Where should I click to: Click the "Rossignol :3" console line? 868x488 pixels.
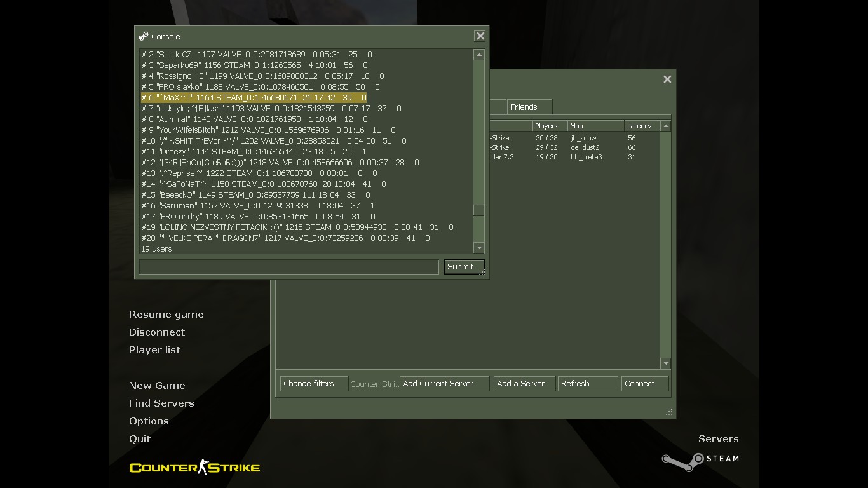tap(262, 76)
